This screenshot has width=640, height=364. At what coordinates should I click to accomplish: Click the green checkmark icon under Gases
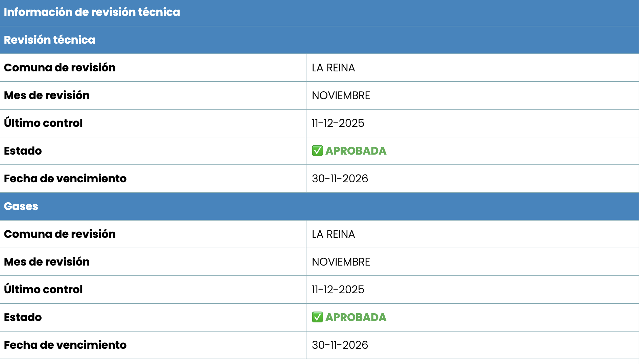pyautogui.click(x=317, y=317)
